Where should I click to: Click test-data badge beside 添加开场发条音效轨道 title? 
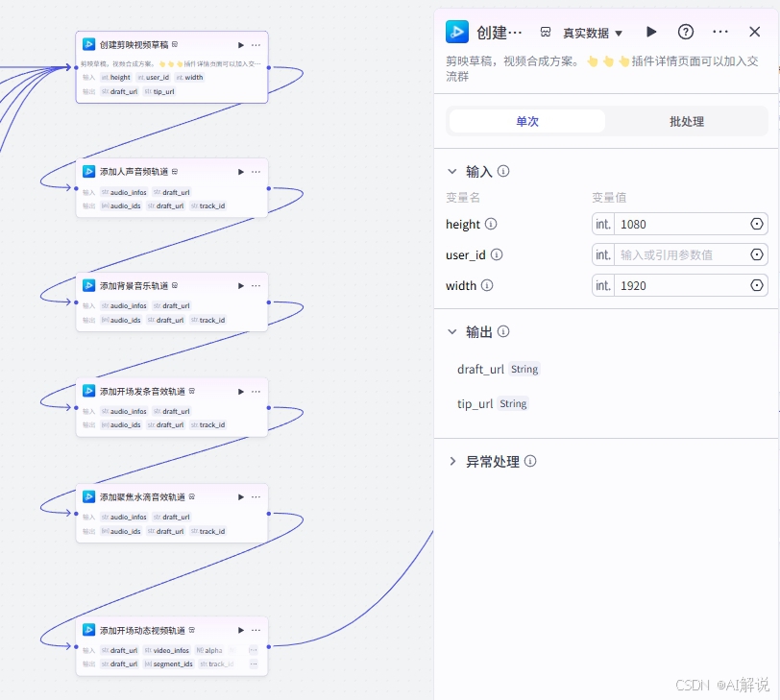[x=192, y=391]
